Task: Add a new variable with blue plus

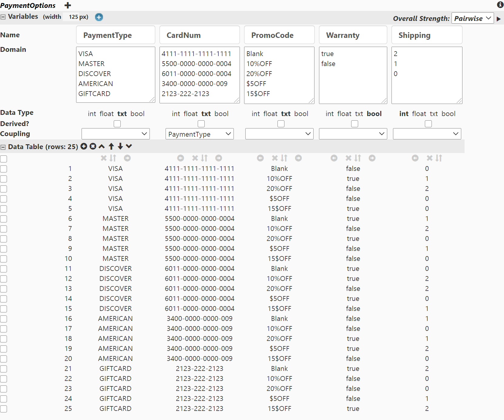Action: click(x=99, y=17)
